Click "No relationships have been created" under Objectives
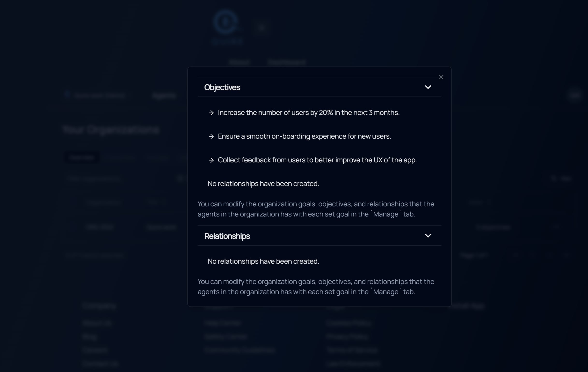Screen dimensions: 588x372 [x=263, y=184]
